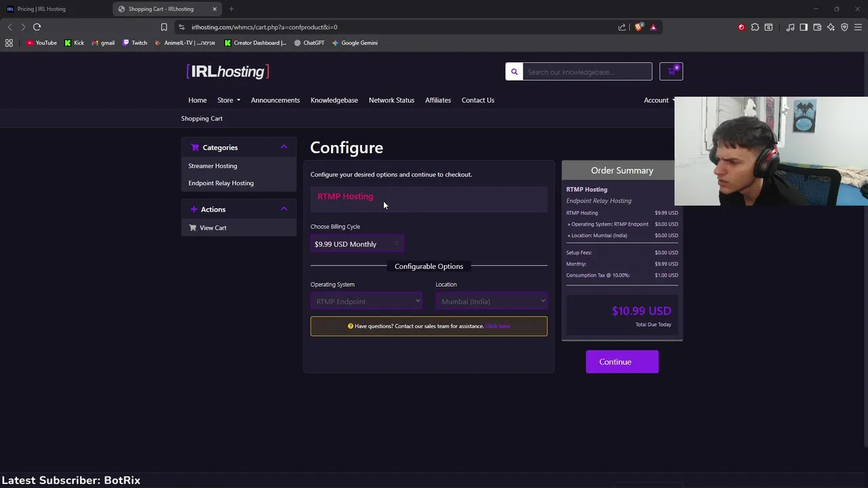
Task: Open the gmail bookmark
Action: click(x=103, y=43)
